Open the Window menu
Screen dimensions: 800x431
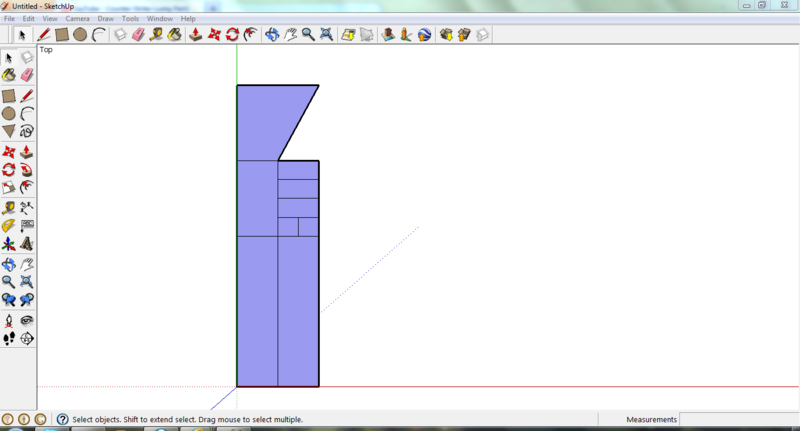click(159, 19)
